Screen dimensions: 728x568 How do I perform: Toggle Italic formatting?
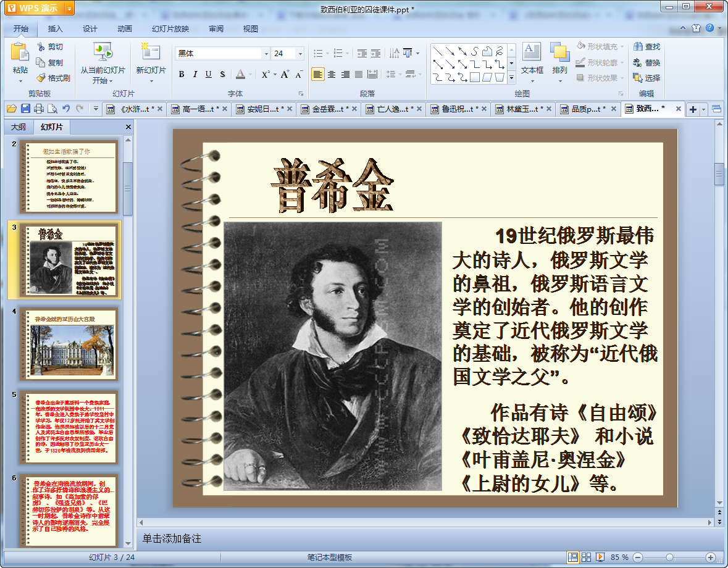click(195, 74)
